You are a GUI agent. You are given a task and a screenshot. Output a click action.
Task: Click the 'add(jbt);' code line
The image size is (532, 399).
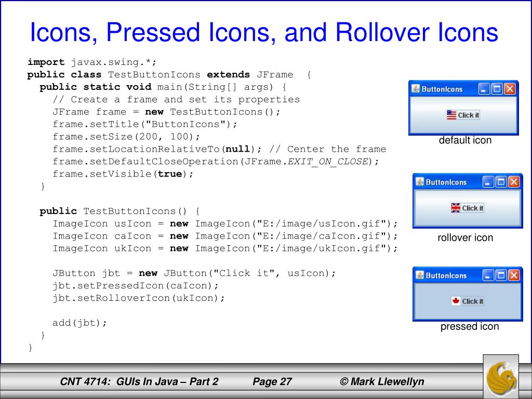click(x=79, y=323)
